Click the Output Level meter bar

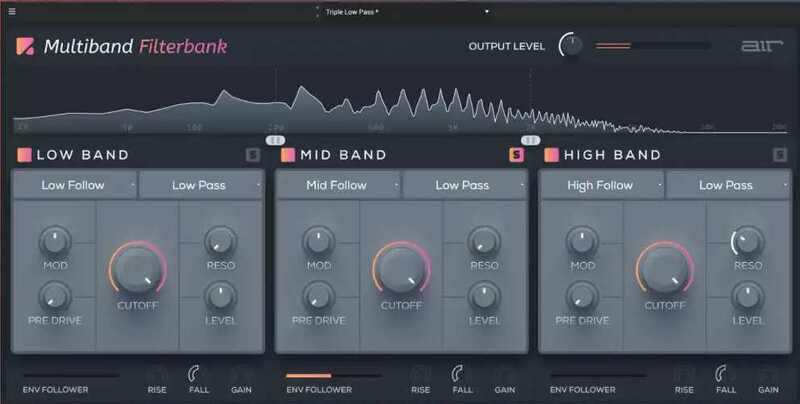pyautogui.click(x=653, y=46)
